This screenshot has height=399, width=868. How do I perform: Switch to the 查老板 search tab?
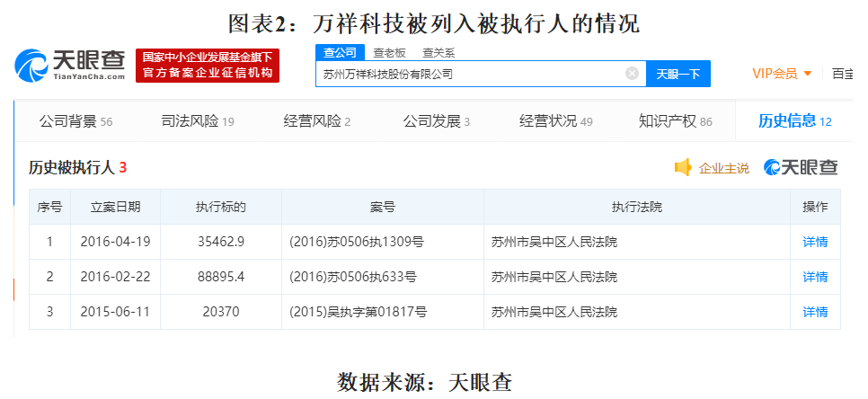point(389,53)
